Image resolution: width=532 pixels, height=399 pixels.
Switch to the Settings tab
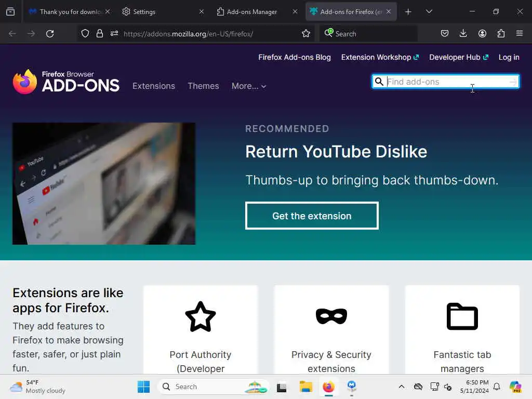click(x=163, y=11)
